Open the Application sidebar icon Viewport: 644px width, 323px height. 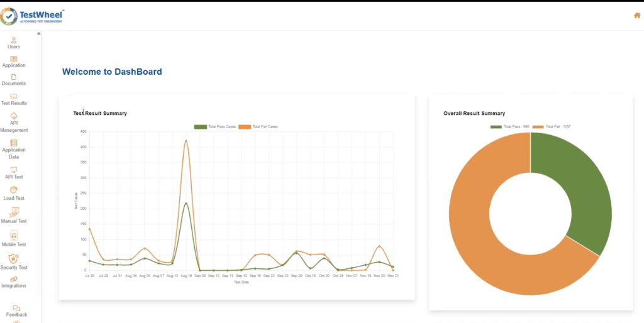pyautogui.click(x=14, y=58)
